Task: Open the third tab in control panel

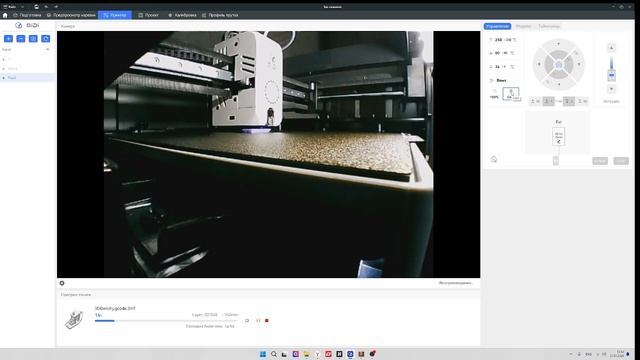Action: click(549, 26)
